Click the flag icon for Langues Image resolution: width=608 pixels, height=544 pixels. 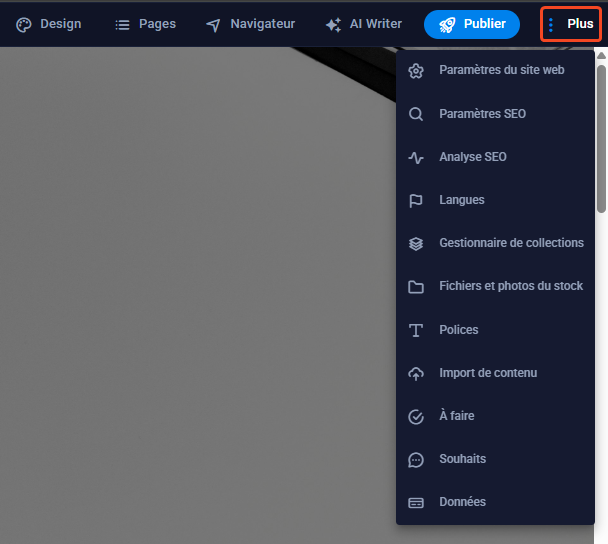click(416, 200)
